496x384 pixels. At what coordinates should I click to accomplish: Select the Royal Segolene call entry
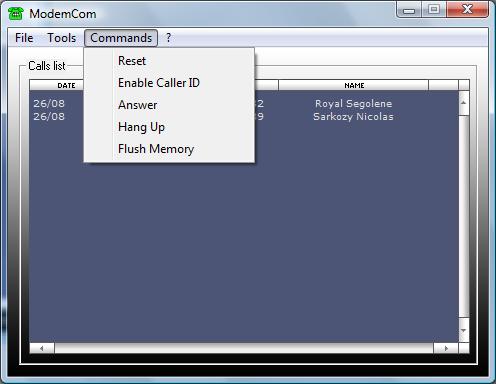[x=353, y=103]
